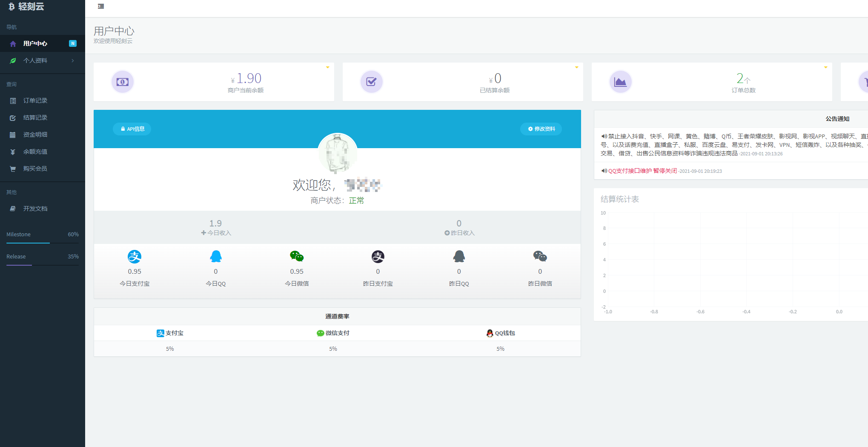Click the balance money icon

123,82
